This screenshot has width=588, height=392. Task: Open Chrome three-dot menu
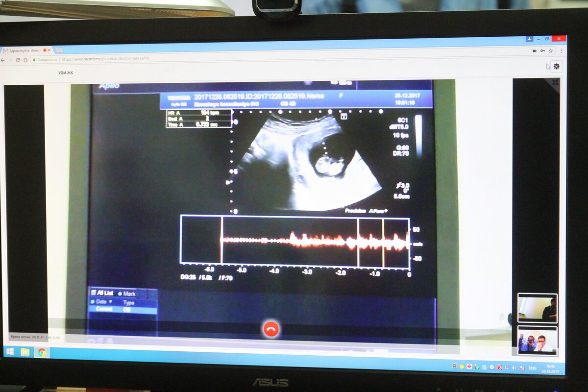561,50
